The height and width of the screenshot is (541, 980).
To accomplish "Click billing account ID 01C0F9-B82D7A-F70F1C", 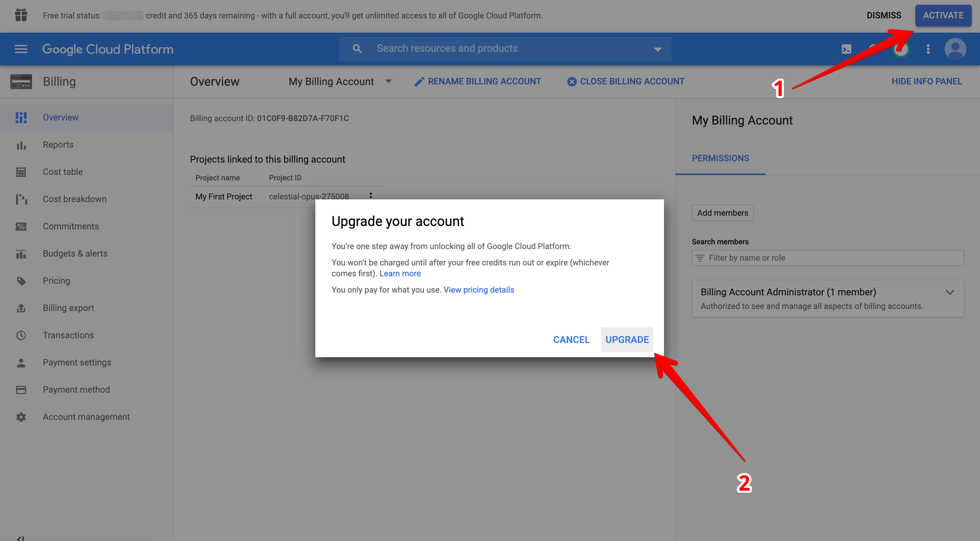I will click(303, 118).
